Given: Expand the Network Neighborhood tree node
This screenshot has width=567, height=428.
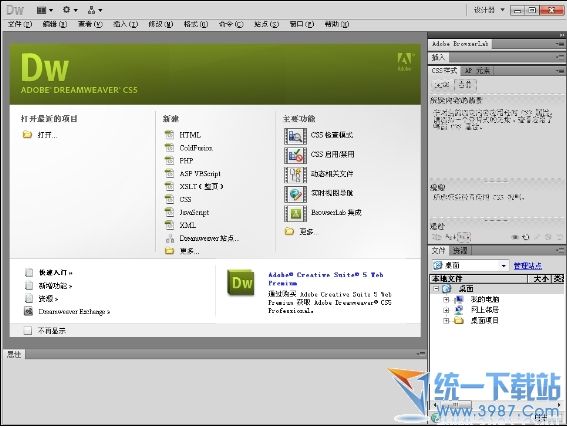Looking at the screenshot, I should point(446,310).
